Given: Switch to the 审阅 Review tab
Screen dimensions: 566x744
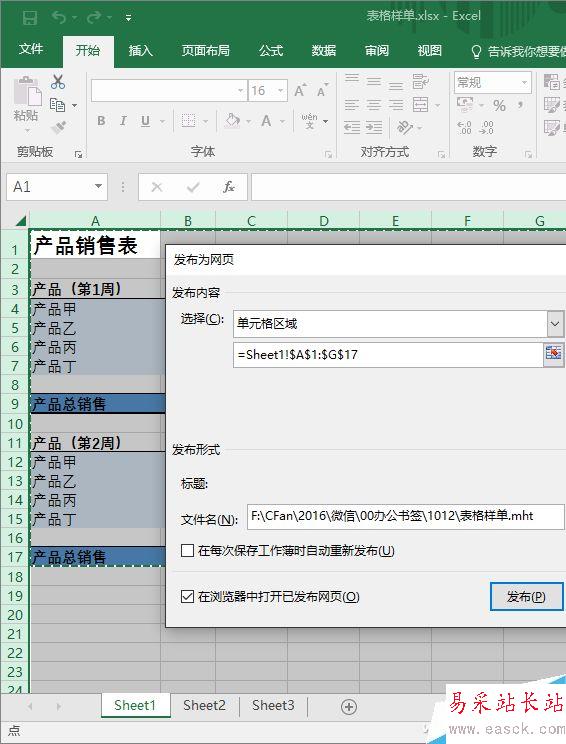Looking at the screenshot, I should [377, 50].
